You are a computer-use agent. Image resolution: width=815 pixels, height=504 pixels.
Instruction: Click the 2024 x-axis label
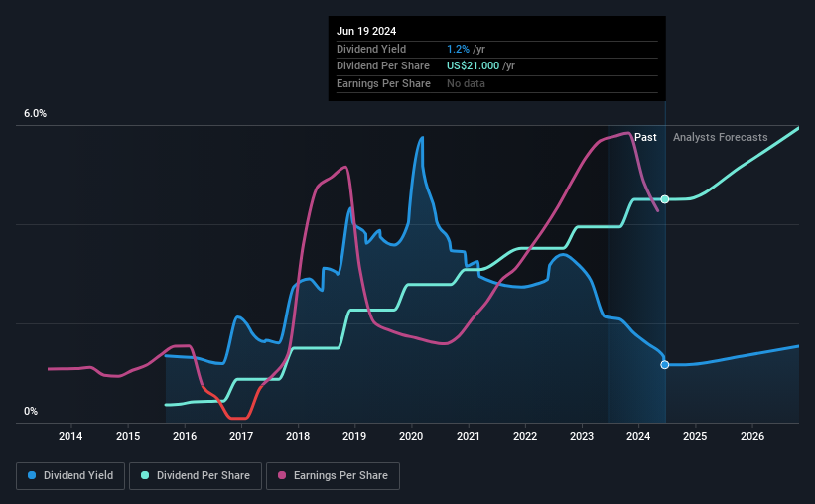tap(638, 436)
